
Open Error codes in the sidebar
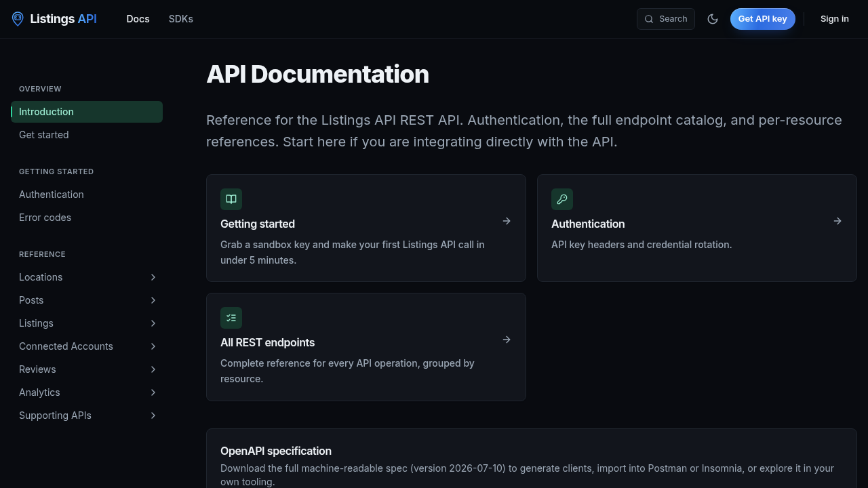pyautogui.click(x=87, y=218)
